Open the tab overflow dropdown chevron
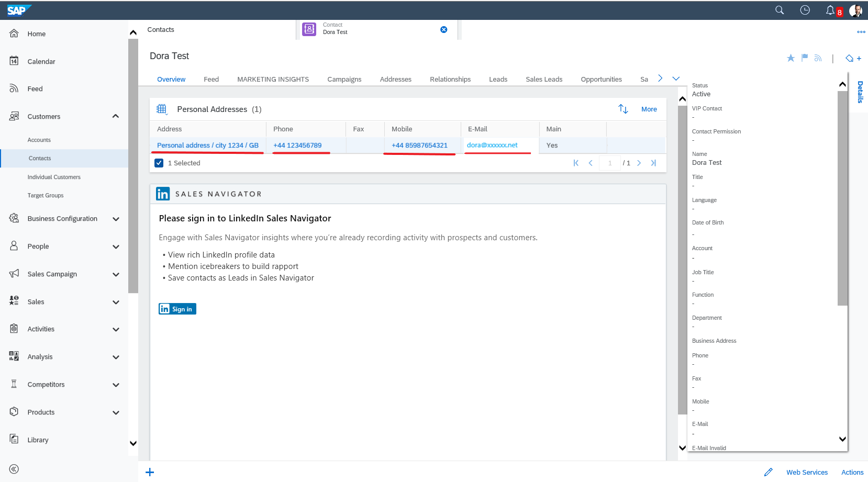 click(676, 79)
